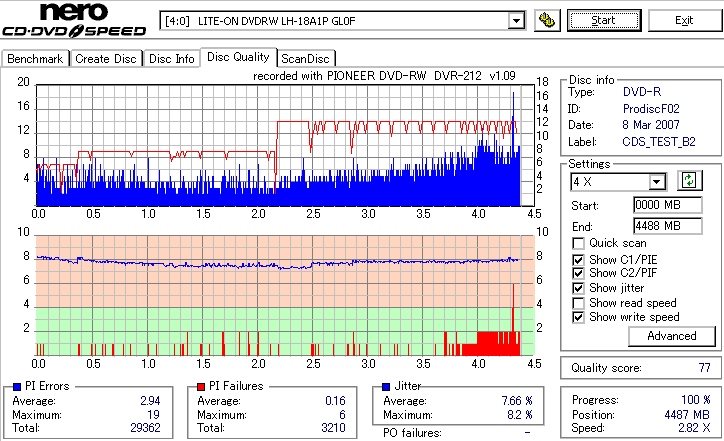Click the drive name LITE-ON DVDRW LH-18A1P

[x=277, y=21]
